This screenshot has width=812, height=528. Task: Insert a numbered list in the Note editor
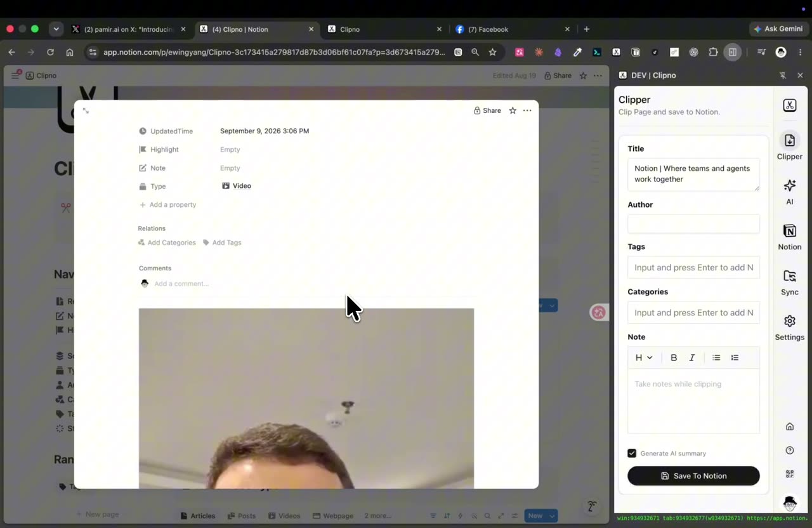click(735, 357)
